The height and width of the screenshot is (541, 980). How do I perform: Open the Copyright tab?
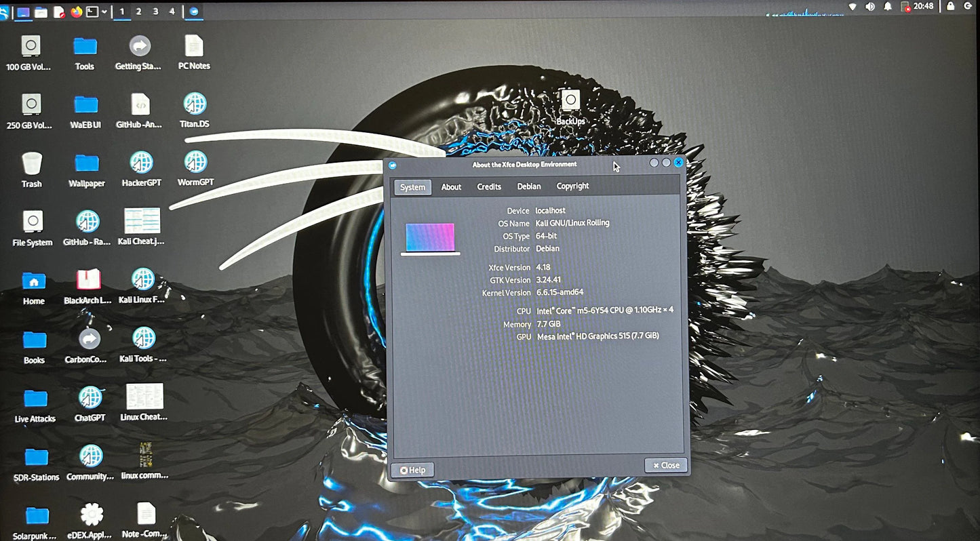tap(572, 186)
